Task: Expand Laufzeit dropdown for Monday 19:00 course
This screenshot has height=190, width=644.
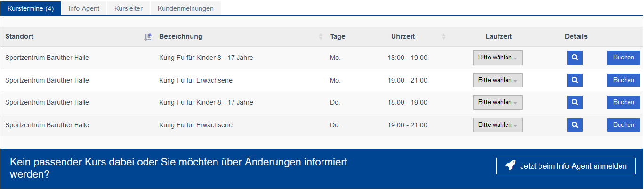Action: 498,80
